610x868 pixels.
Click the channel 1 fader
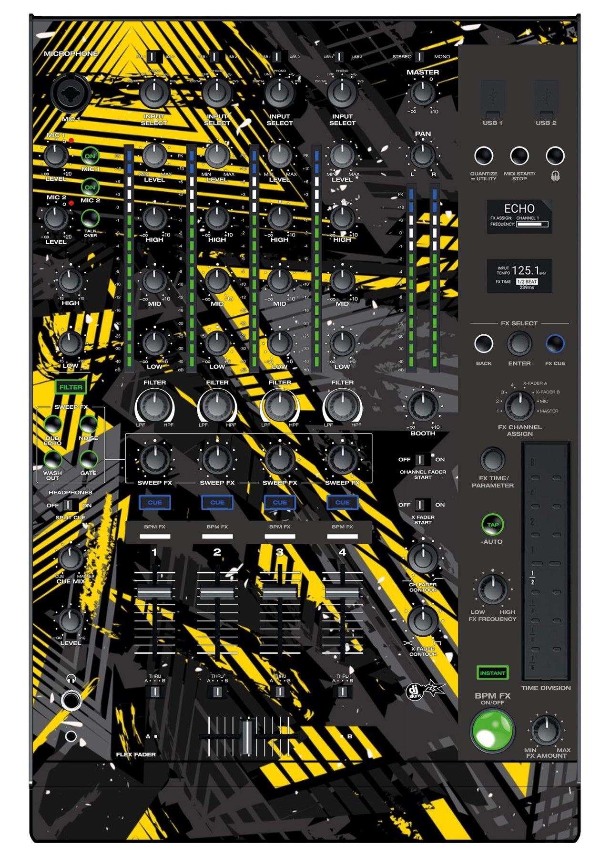[154, 593]
